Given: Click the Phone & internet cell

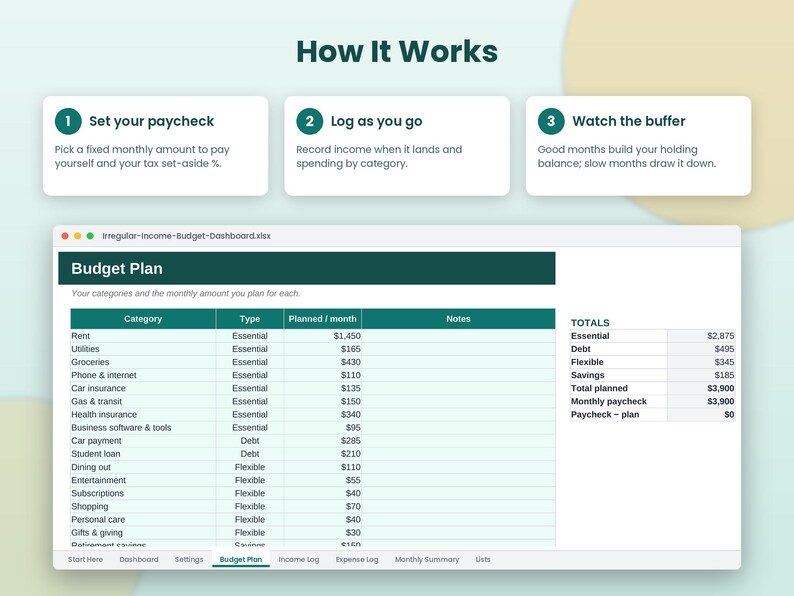Looking at the screenshot, I should point(143,375).
